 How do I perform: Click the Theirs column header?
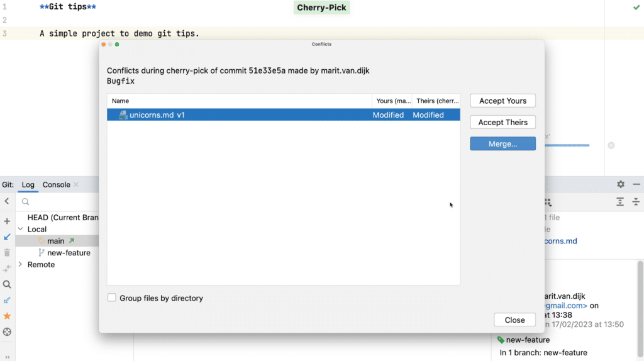437,101
